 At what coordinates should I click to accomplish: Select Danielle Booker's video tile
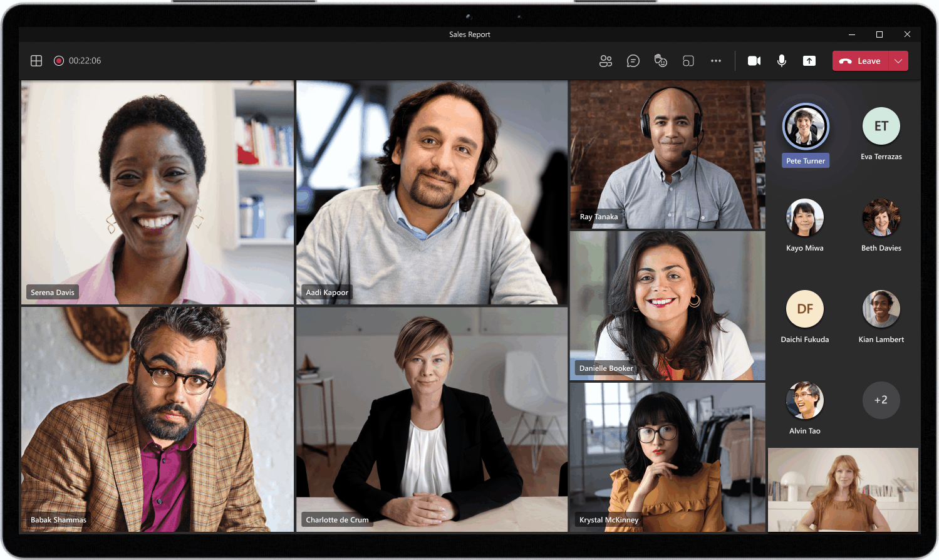click(x=667, y=306)
